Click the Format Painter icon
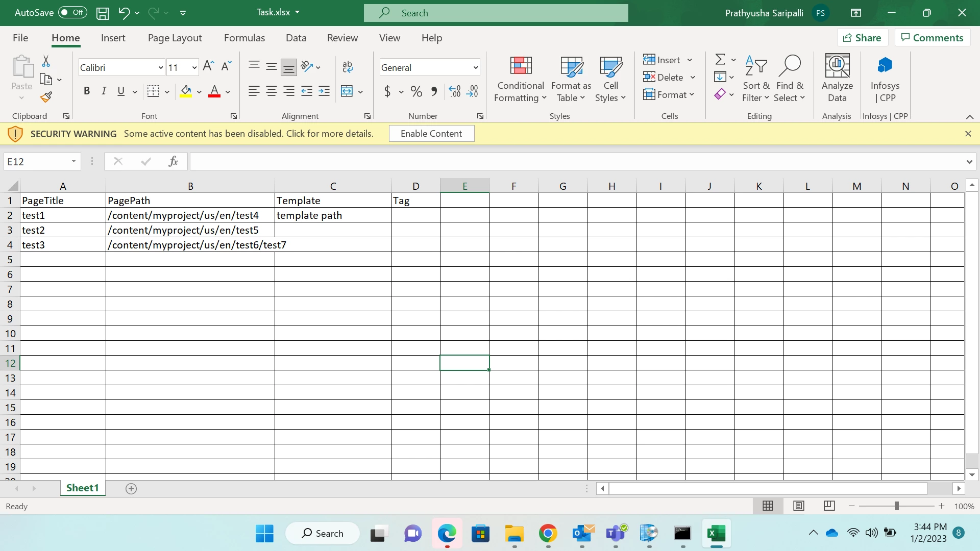Viewport: 980px width, 551px height. pos(46,97)
